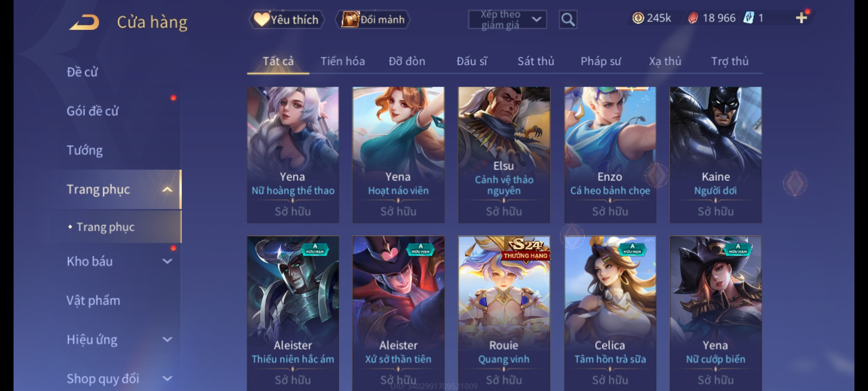
Task: Select Rouie Quang vinh skin card
Action: [x=504, y=314]
